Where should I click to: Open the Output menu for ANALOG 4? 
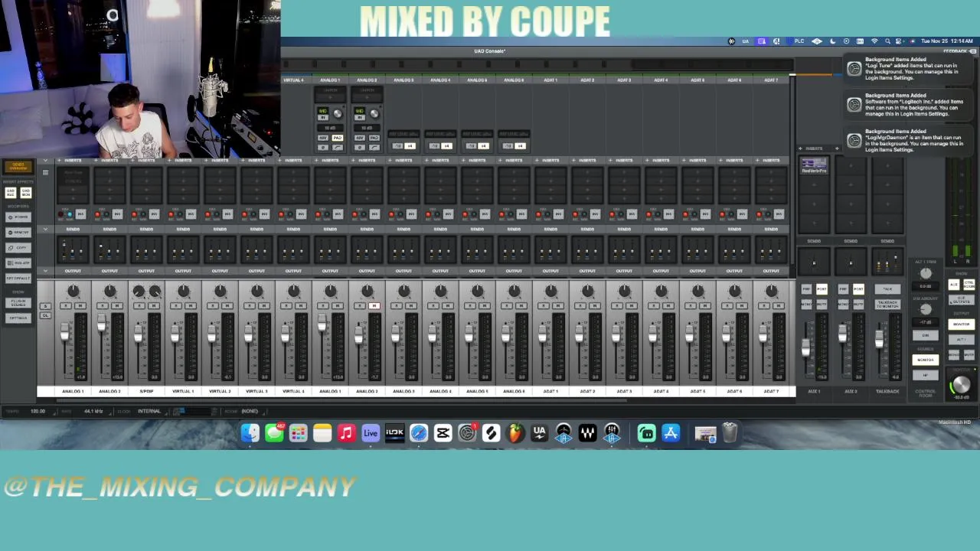tap(440, 271)
